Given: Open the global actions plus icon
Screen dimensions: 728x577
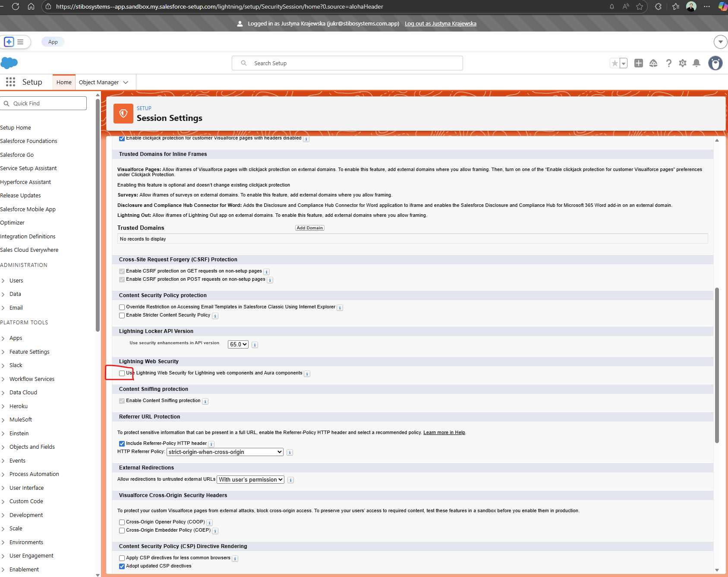Looking at the screenshot, I should (x=639, y=63).
